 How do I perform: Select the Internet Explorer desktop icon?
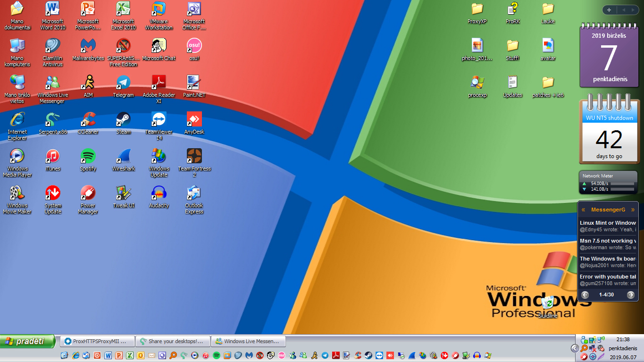pos(17,126)
